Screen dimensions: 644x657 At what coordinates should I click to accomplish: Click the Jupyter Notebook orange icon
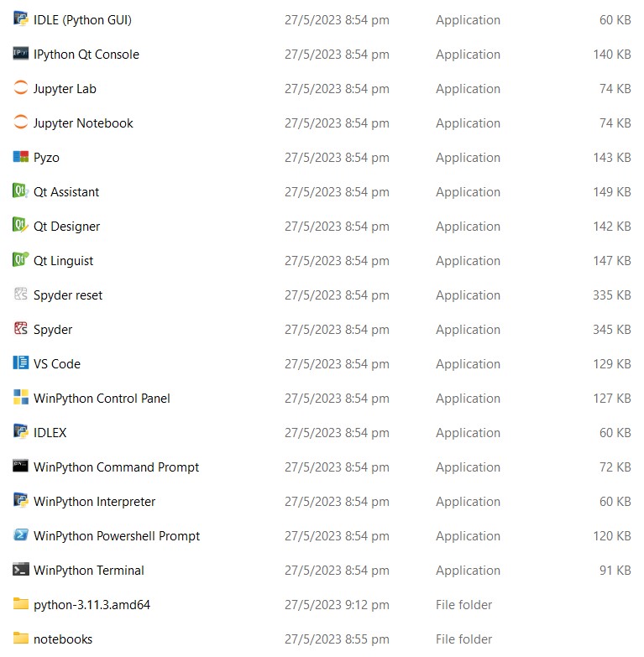(x=20, y=122)
